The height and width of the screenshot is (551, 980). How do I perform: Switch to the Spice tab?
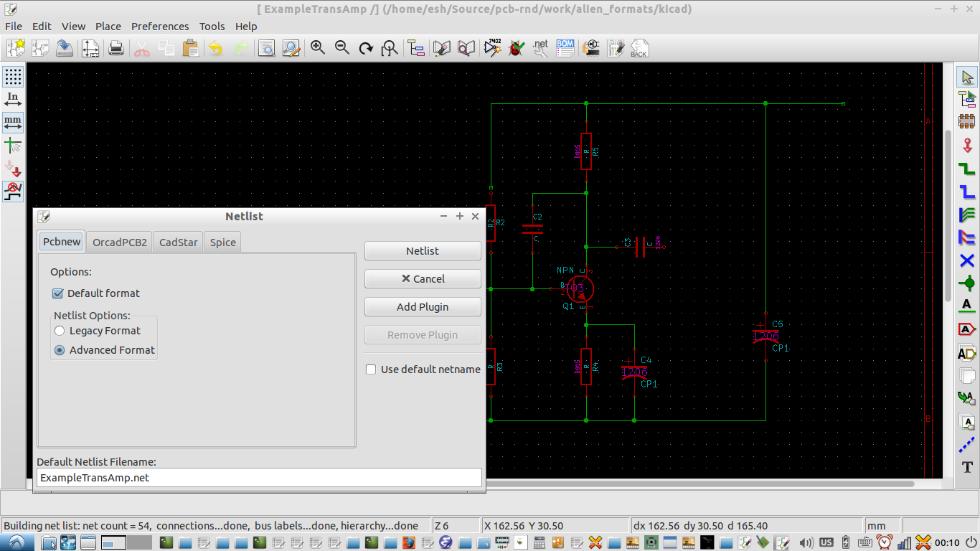[222, 242]
